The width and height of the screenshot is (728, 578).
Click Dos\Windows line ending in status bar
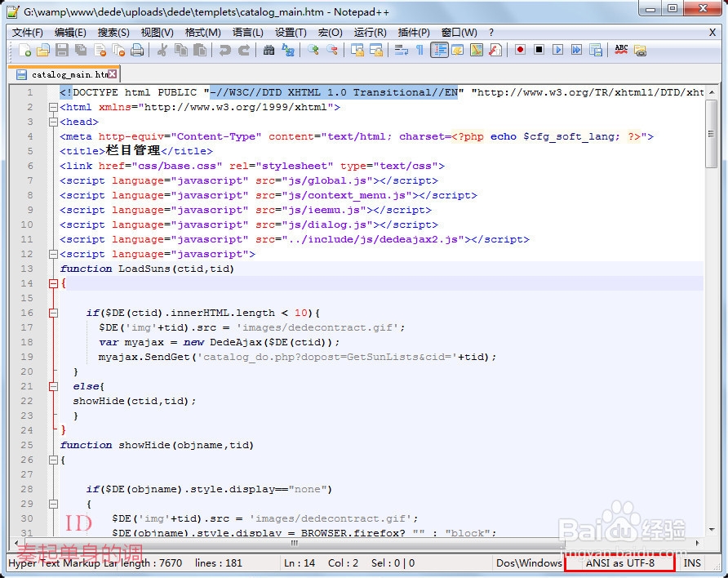pos(529,563)
